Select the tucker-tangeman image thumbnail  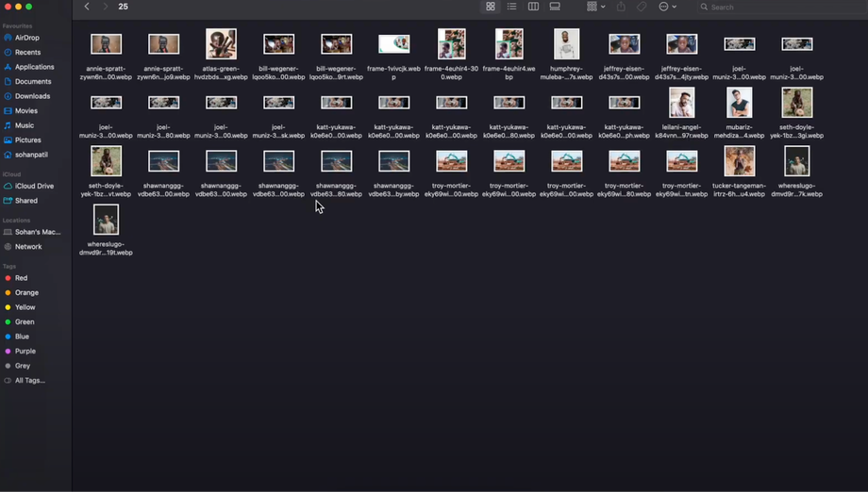point(739,161)
